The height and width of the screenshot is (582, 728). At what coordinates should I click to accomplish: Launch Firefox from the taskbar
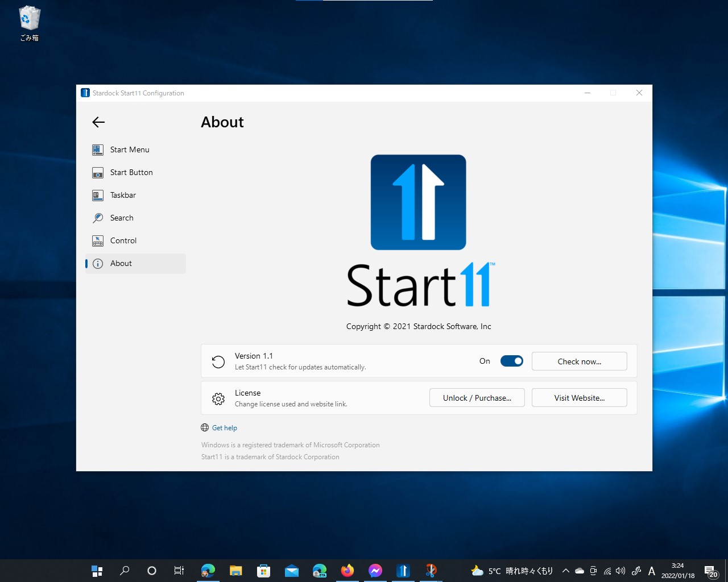coord(348,570)
